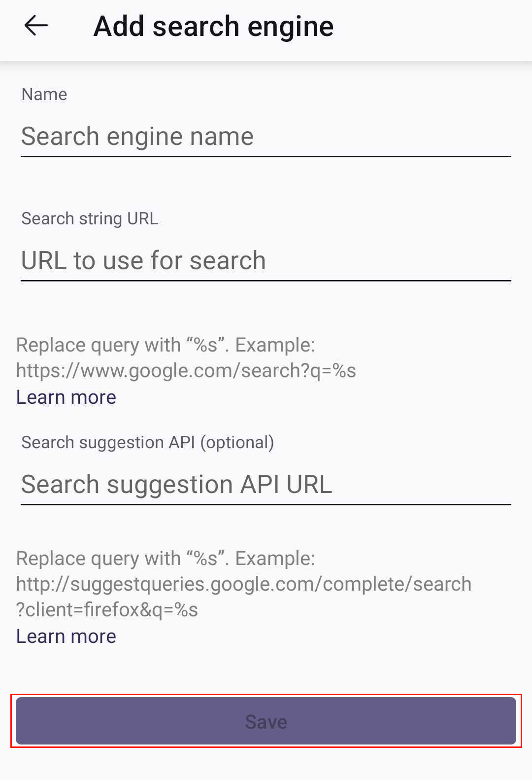Viewport: 532px width, 780px height.
Task: Tap the 'Search string URL' label
Action: [x=90, y=218]
